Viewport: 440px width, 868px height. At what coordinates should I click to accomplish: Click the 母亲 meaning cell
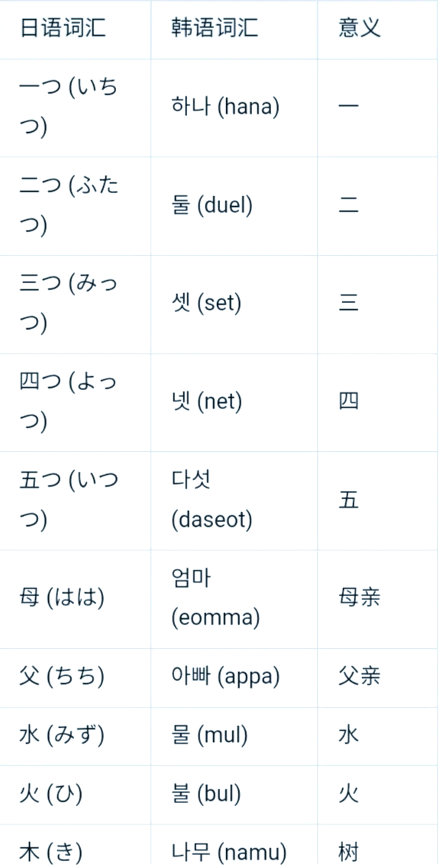[x=378, y=599]
